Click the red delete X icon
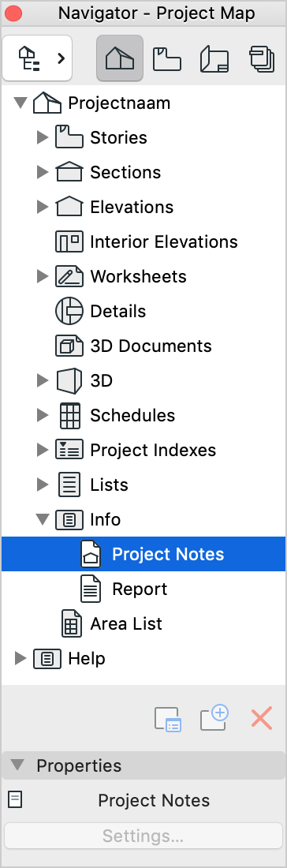 [x=262, y=718]
